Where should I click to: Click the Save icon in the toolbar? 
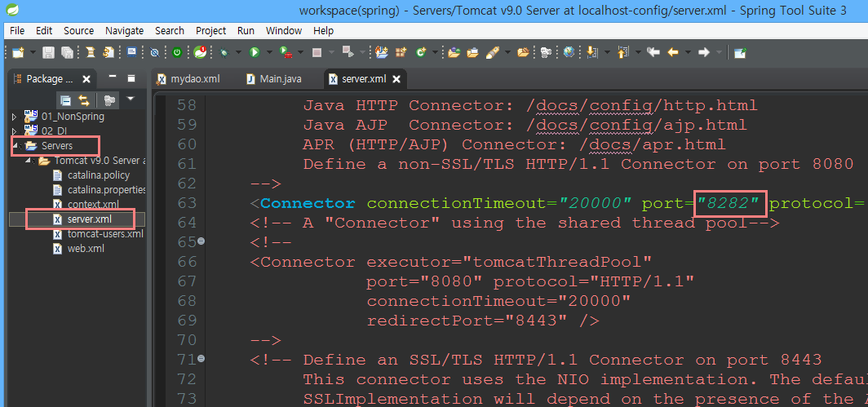[48, 52]
